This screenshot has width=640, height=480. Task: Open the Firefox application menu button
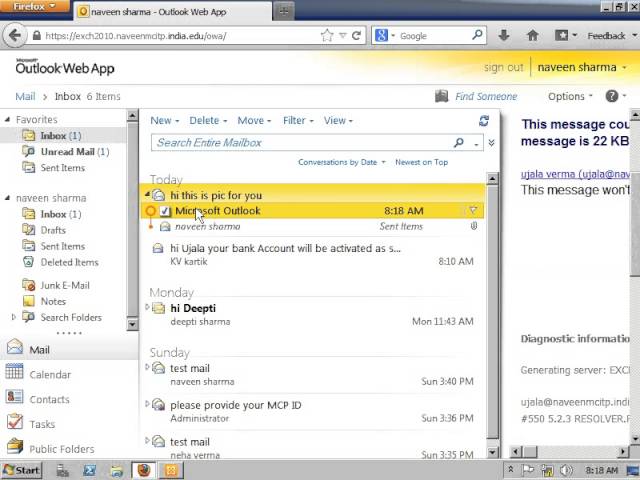click(x=34, y=7)
